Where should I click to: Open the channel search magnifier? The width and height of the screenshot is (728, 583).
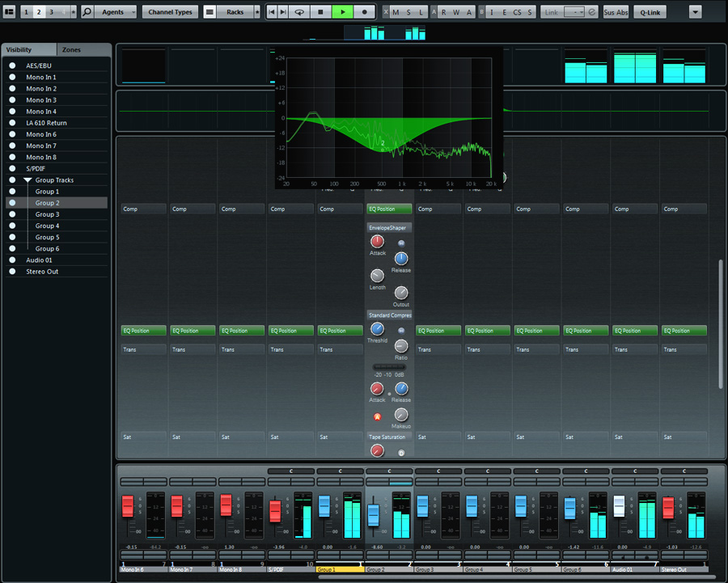[x=87, y=12]
